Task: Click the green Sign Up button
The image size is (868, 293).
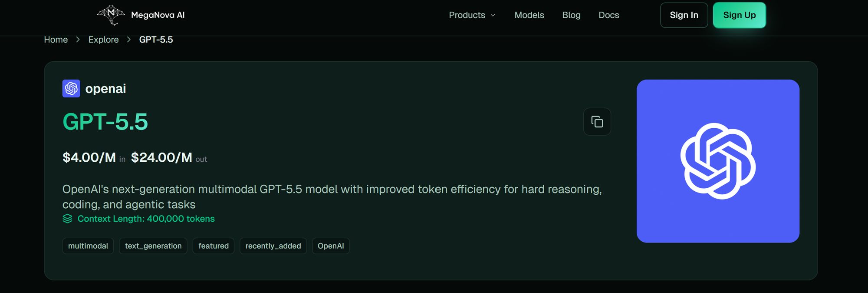Action: click(x=740, y=15)
